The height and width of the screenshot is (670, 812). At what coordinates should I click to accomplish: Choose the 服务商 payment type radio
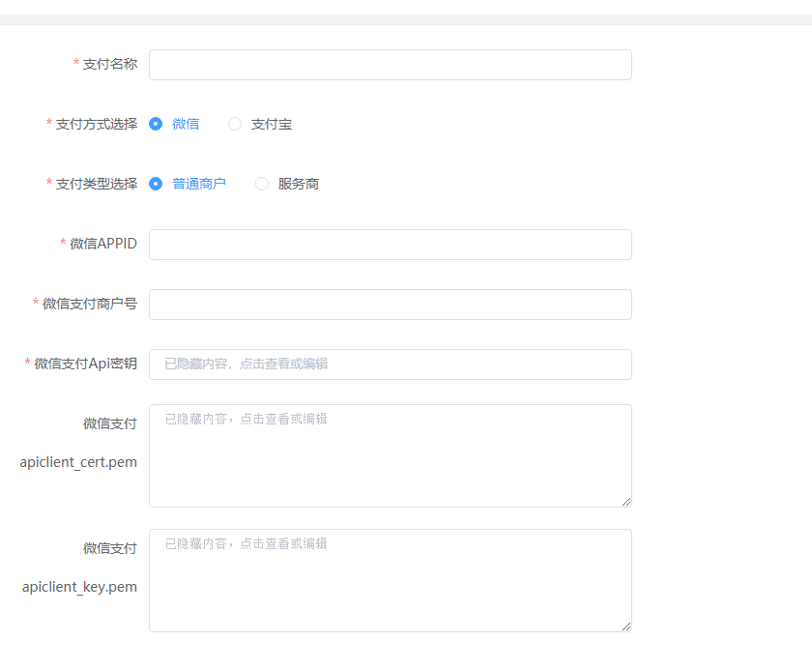tap(262, 184)
